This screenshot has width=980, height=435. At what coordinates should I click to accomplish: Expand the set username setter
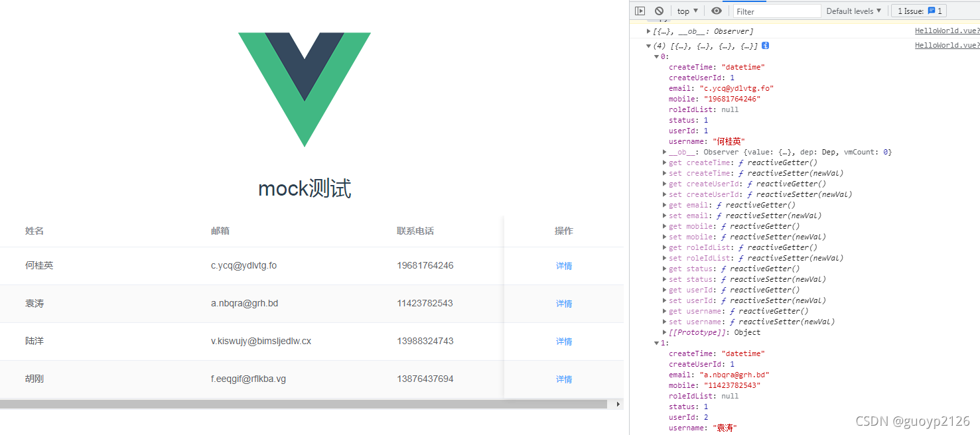(x=665, y=322)
